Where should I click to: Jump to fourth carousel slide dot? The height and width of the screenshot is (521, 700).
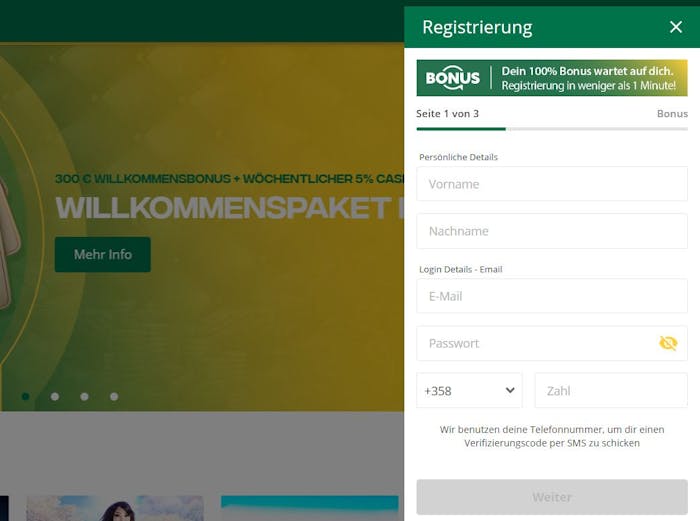[114, 396]
